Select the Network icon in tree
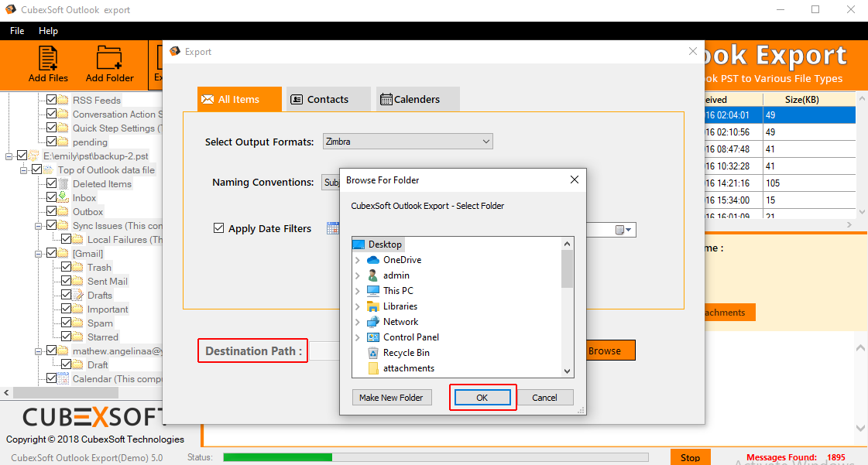 [373, 322]
